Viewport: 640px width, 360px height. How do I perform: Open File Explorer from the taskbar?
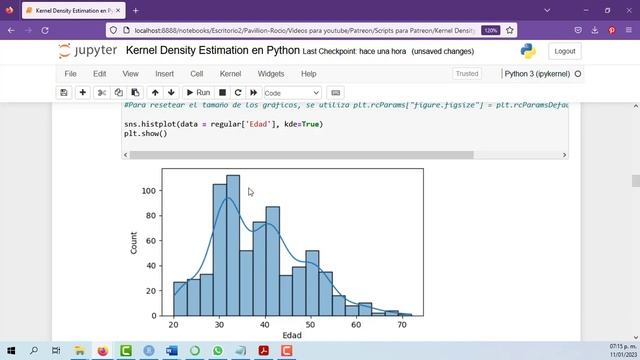click(x=80, y=351)
